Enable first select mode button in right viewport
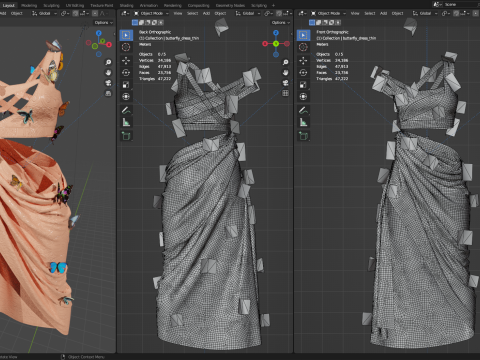Viewport: 480px width, 360px height. click(312, 22)
